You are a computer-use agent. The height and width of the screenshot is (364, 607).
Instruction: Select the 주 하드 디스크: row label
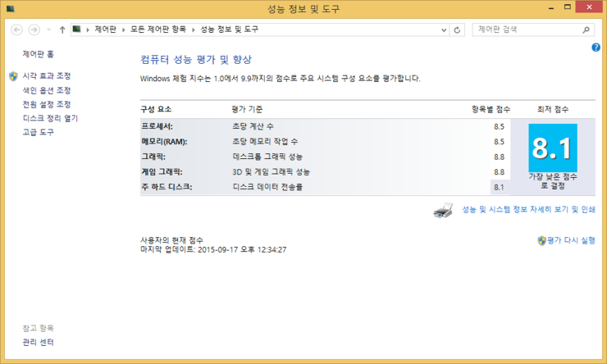point(167,187)
